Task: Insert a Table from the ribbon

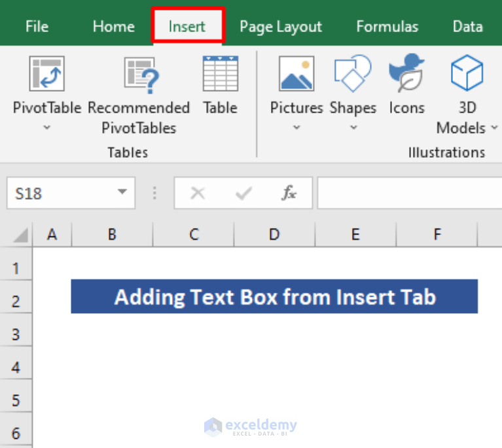Action: coord(220,73)
